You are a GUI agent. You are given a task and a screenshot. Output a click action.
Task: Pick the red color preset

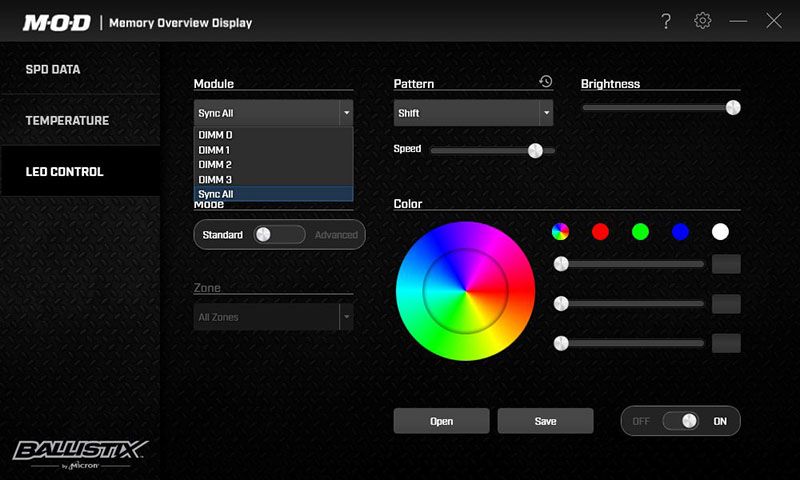pos(600,232)
